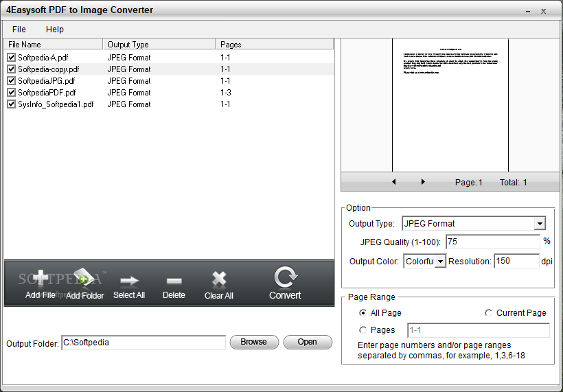The width and height of the screenshot is (563, 392).
Task: Sort by File Name column header
Action: [53, 45]
